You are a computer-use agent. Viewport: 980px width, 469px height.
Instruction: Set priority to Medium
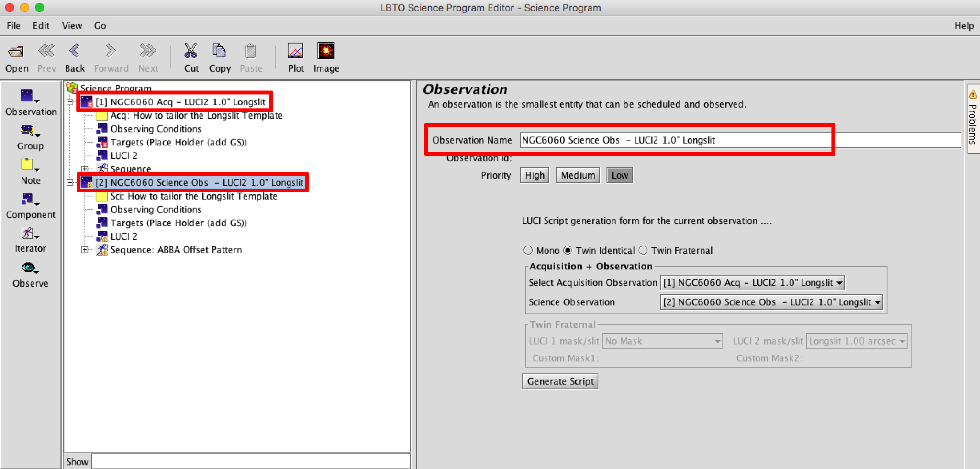pos(578,175)
